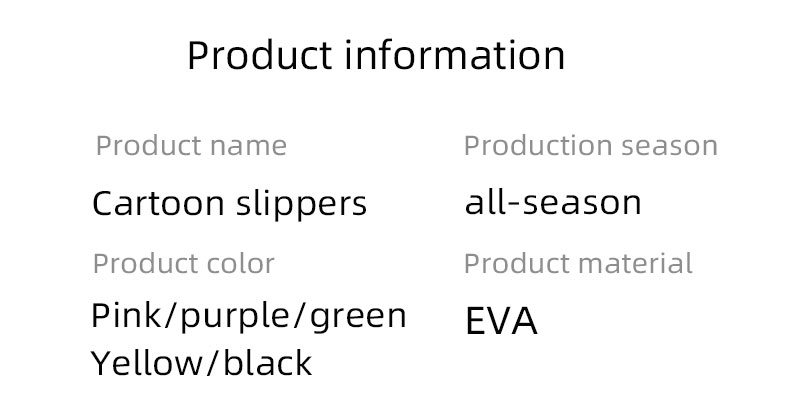Viewport: 790px width, 404px height.
Task: Select the word "purple" in colors
Action: point(236,318)
